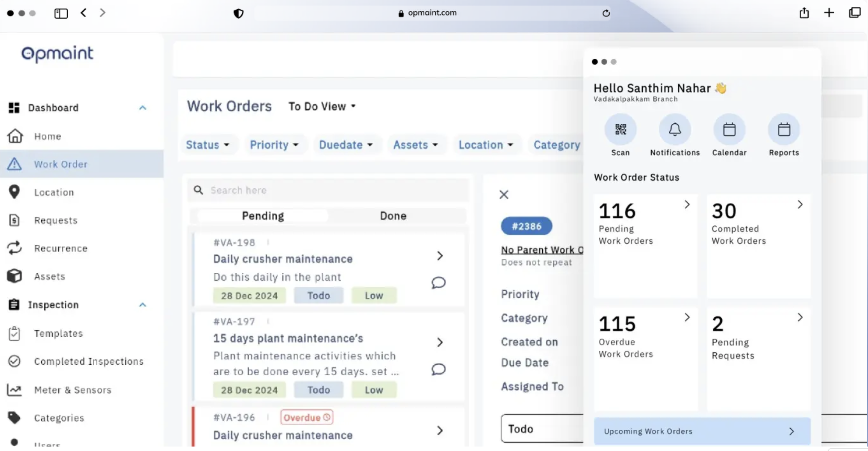868x451 pixels.
Task: Click Safari share icon
Action: 804,13
